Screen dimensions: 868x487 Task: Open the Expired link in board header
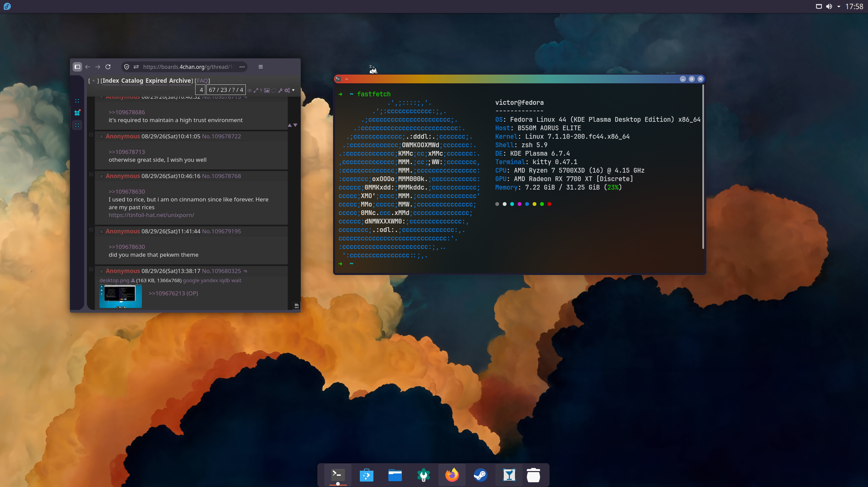tap(156, 81)
